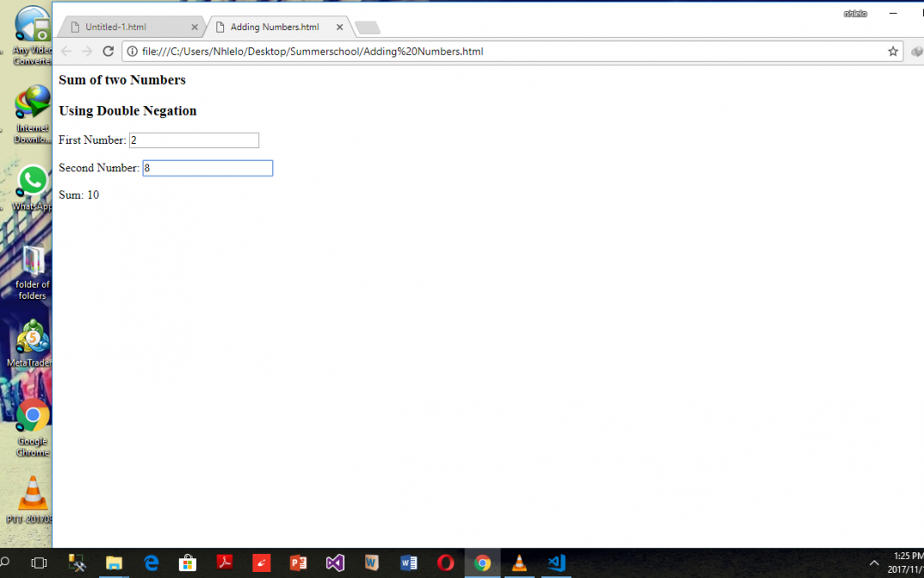Bookmark this page using the star icon
This screenshot has height=578, width=924.
coord(893,51)
